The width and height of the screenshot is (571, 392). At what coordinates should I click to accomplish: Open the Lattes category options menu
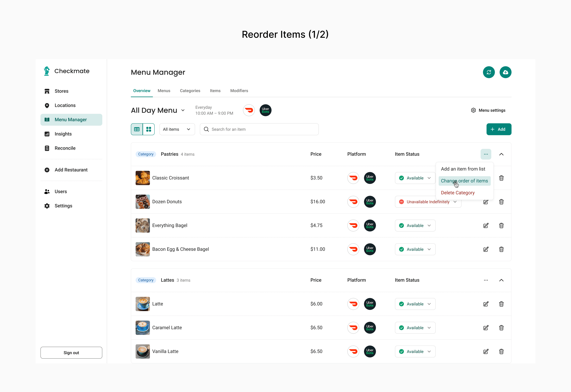(x=486, y=280)
